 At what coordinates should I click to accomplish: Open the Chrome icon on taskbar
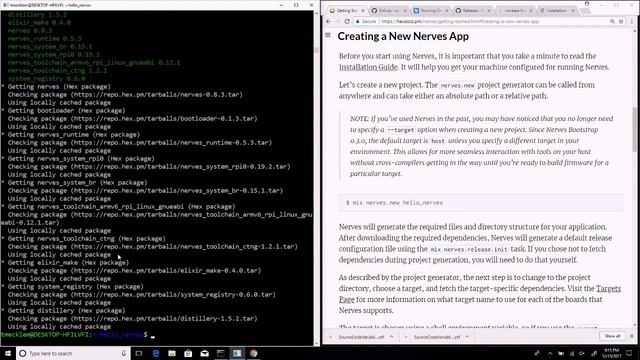(x=253, y=353)
